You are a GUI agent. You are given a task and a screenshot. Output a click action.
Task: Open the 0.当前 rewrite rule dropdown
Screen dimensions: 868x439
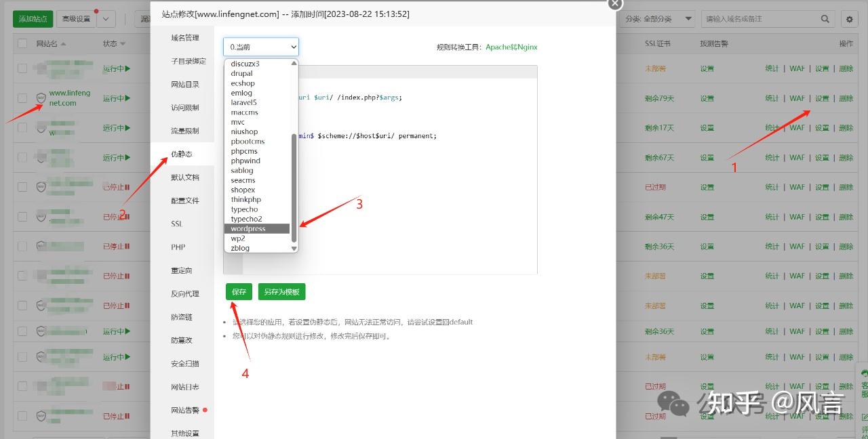tap(261, 47)
